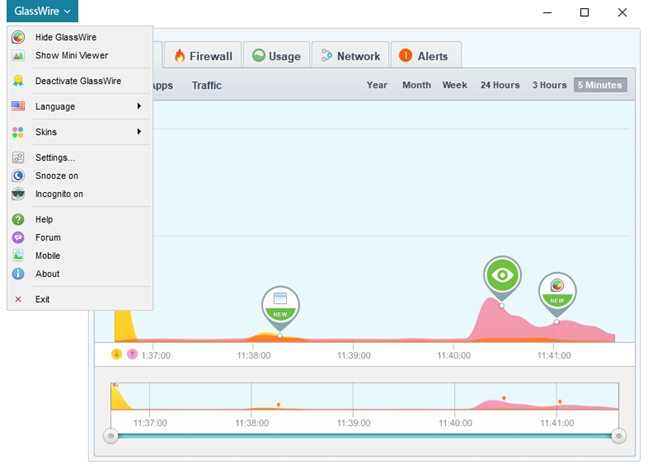Open the GlassWire dropdown menu button

42,11
